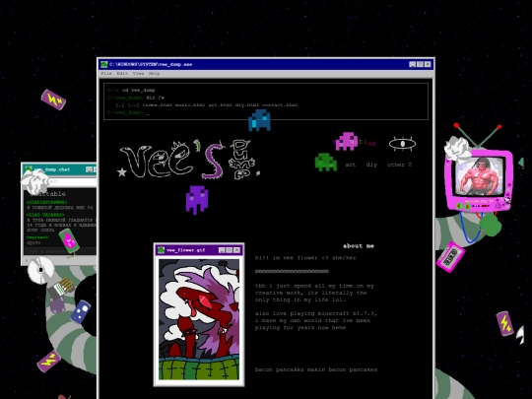Click the vee_dump.exe title bar icon
The width and height of the screenshot is (532, 399).
pos(104,64)
